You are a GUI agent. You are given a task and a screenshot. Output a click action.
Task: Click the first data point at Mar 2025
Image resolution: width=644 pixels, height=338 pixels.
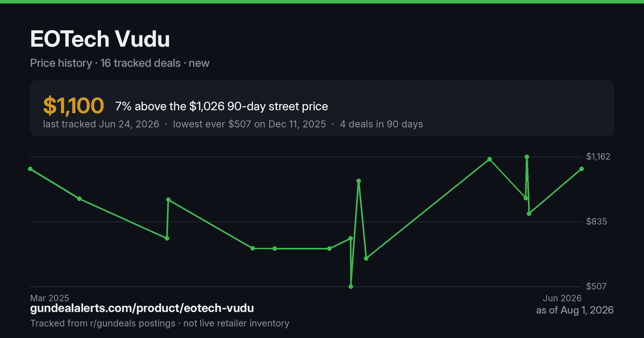[x=30, y=168]
